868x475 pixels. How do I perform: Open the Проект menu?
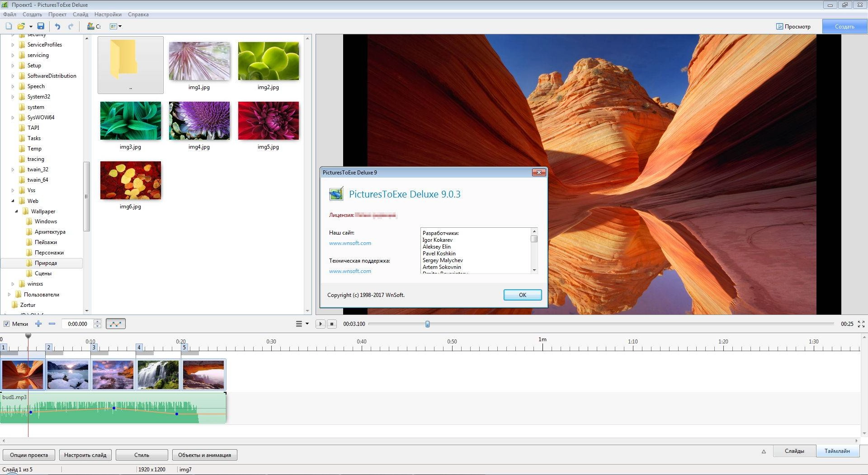tap(57, 14)
